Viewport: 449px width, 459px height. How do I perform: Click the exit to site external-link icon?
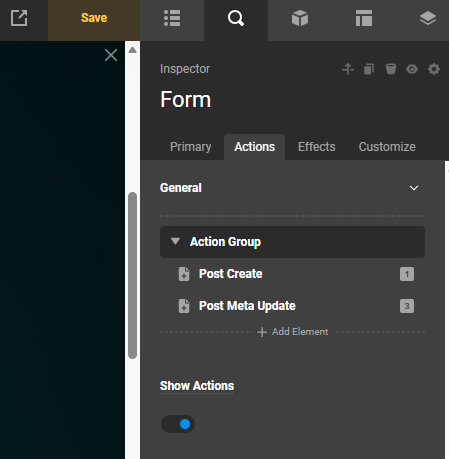(x=19, y=18)
